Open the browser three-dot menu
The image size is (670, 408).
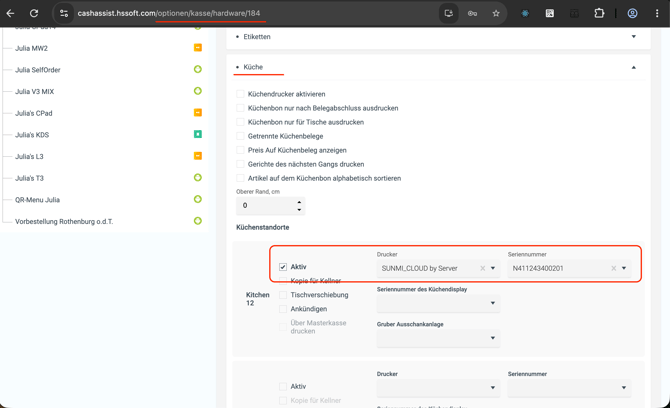tap(657, 13)
